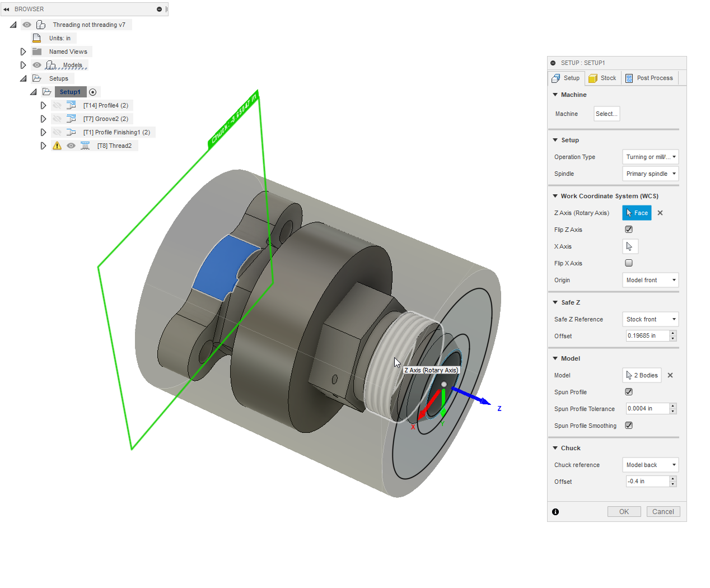Toggle off Spun Profile Smoothing
This screenshot has width=710, height=588.
pyautogui.click(x=628, y=425)
